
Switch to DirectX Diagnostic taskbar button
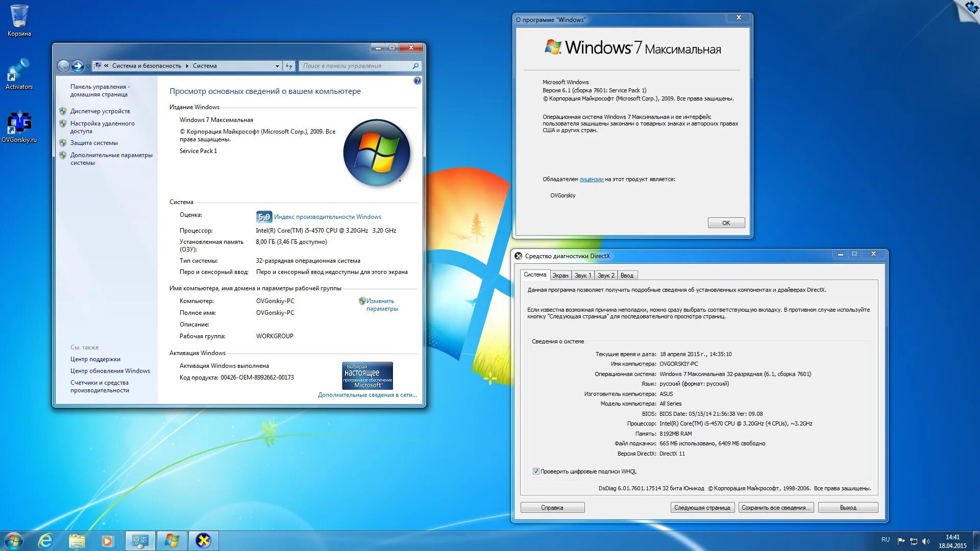pos(204,541)
